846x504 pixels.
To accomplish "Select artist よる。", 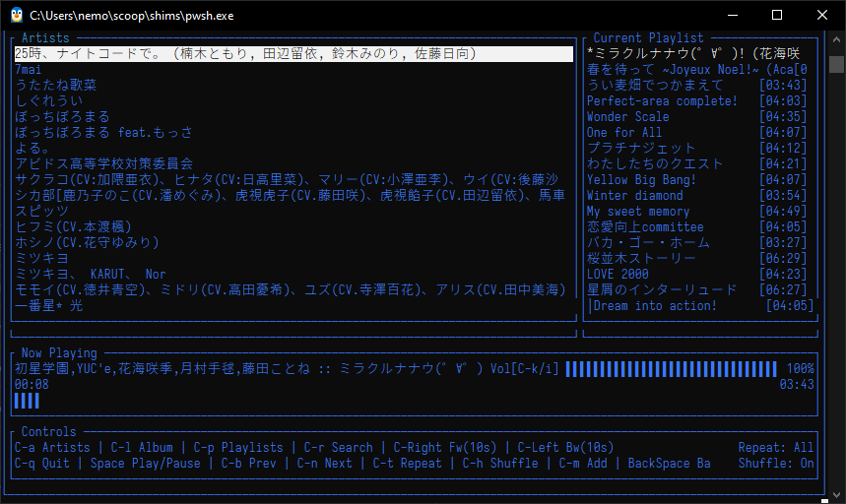I will 33,149.
